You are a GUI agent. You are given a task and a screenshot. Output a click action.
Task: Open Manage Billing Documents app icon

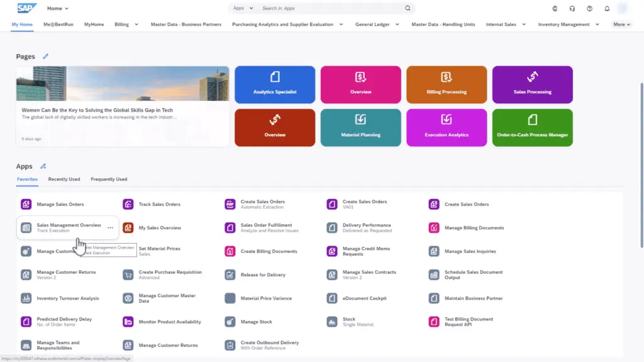click(434, 227)
